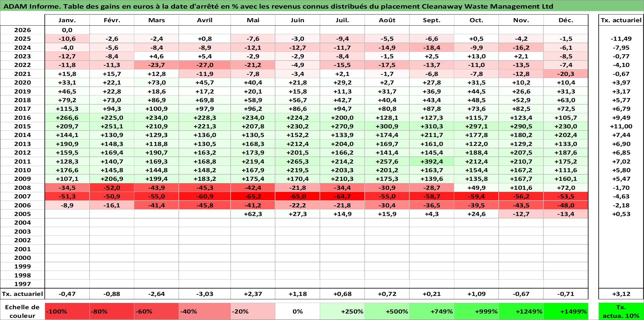The width and height of the screenshot is (644, 320).
Task: Select the Juil. column header
Action: click(342, 20)
